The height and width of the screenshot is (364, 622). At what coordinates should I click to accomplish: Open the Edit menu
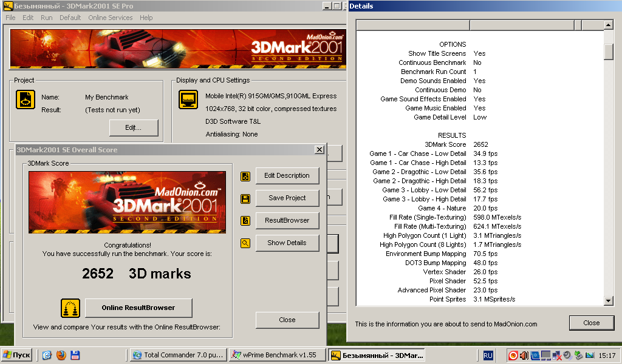point(28,18)
